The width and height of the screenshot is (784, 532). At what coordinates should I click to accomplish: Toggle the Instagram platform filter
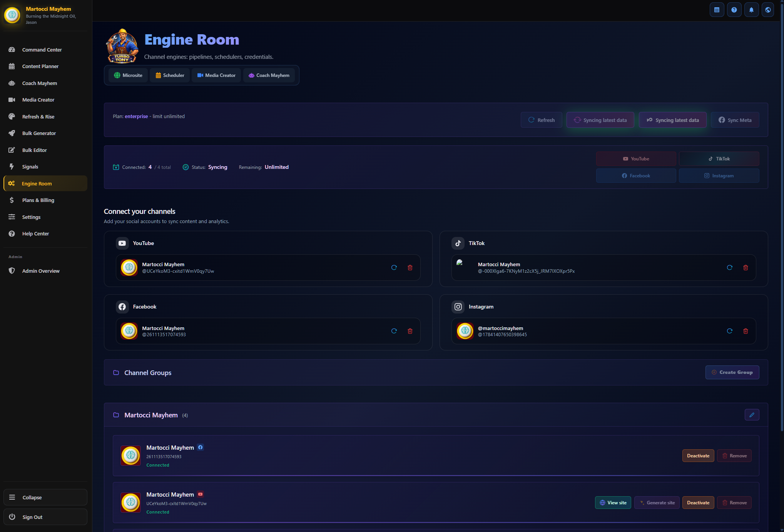click(719, 176)
